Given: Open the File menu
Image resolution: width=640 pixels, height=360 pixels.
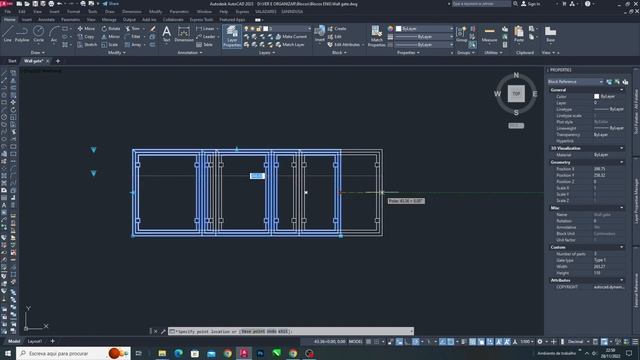Looking at the screenshot, I should (x=8, y=12).
